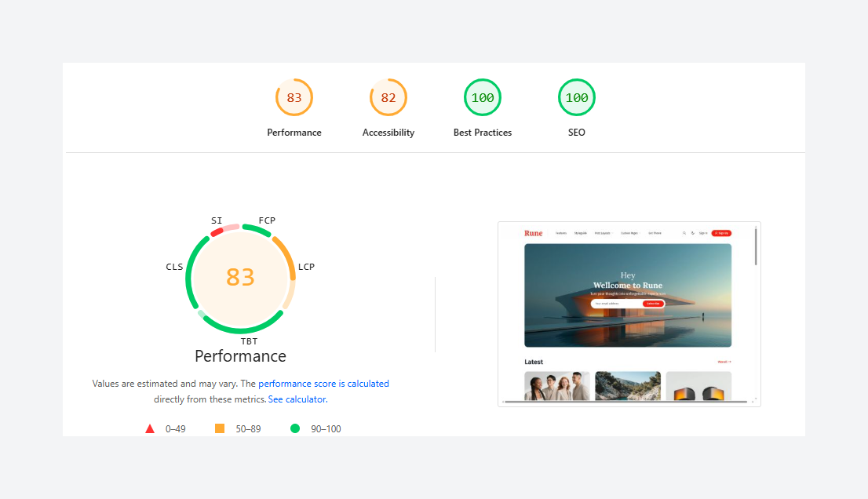Click the green circle 90–100 legend icon
This screenshot has width=868, height=499.
click(x=295, y=428)
